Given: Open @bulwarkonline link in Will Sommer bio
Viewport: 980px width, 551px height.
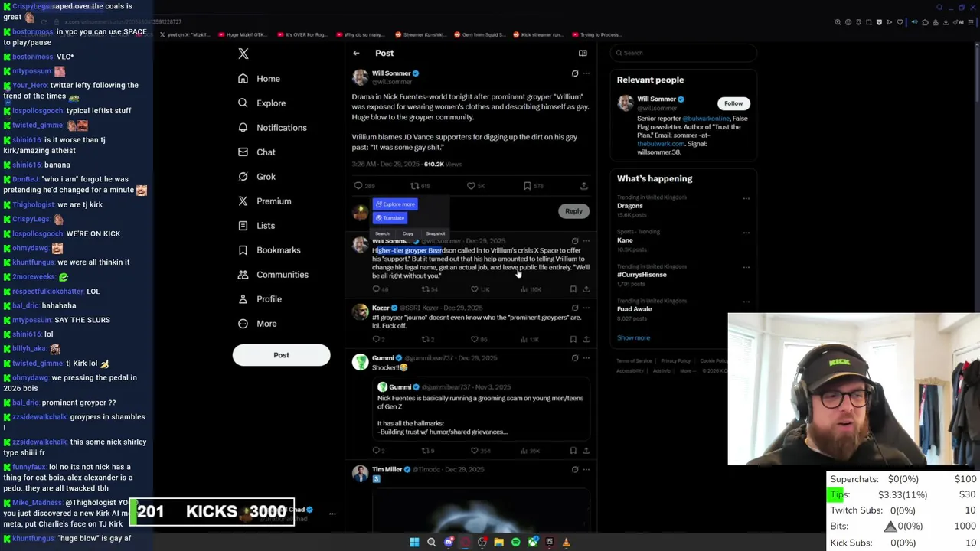Looking at the screenshot, I should point(705,119).
